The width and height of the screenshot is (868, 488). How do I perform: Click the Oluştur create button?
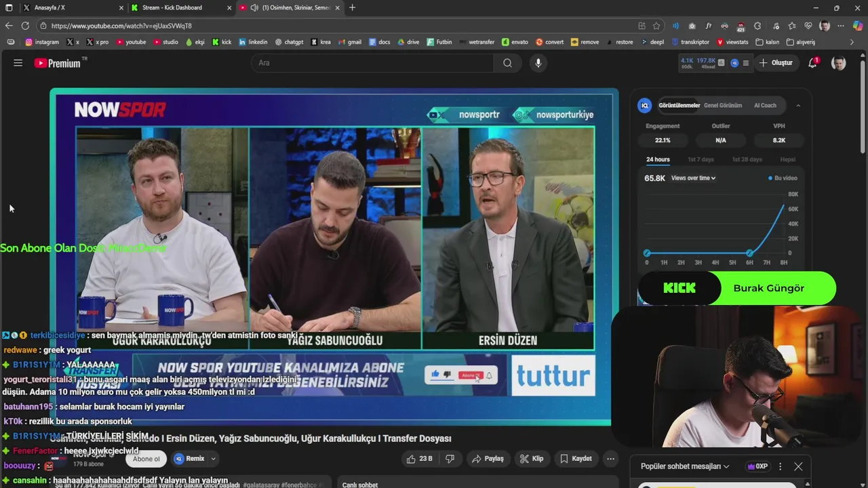(776, 63)
